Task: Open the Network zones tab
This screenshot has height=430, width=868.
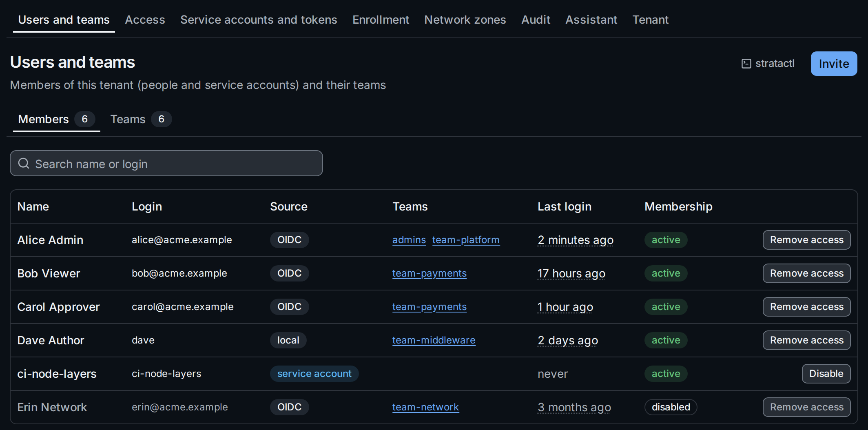Action: point(465,20)
